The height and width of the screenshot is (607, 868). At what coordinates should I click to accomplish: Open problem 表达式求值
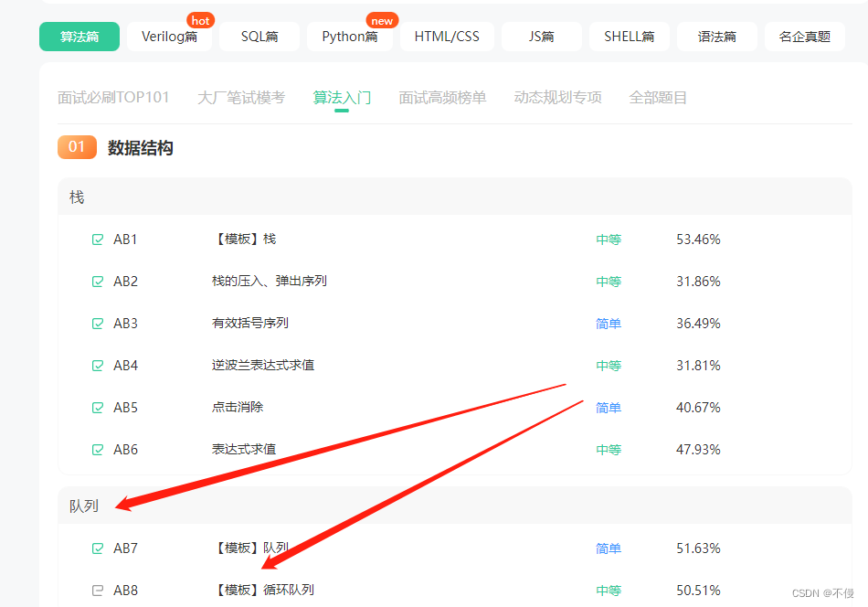point(244,450)
